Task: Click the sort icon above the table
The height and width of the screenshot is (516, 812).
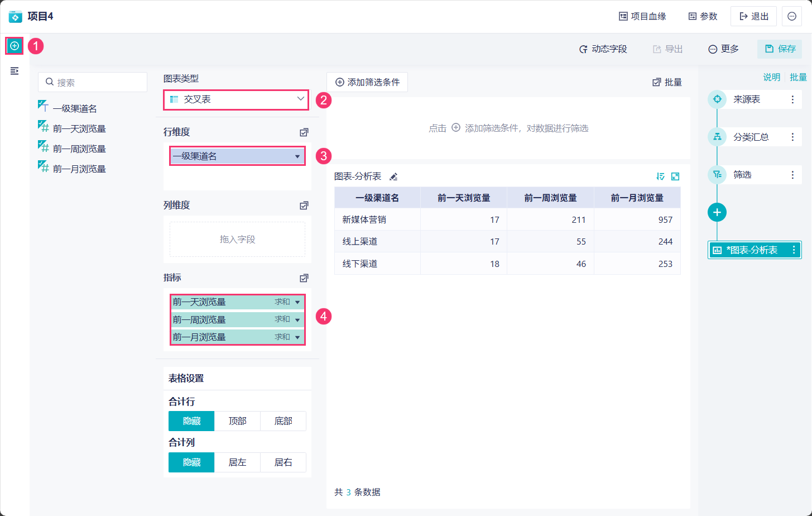Action: coord(661,176)
